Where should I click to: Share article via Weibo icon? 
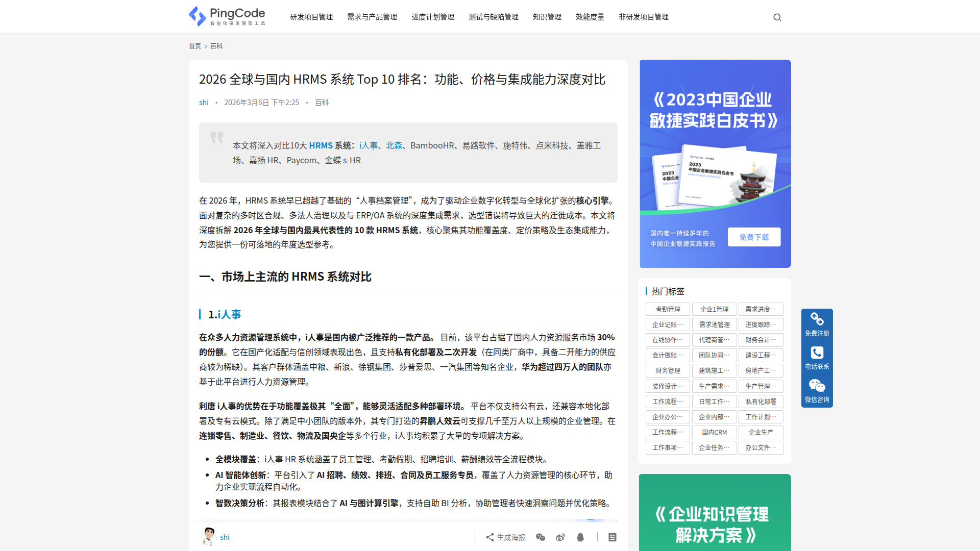(560, 537)
